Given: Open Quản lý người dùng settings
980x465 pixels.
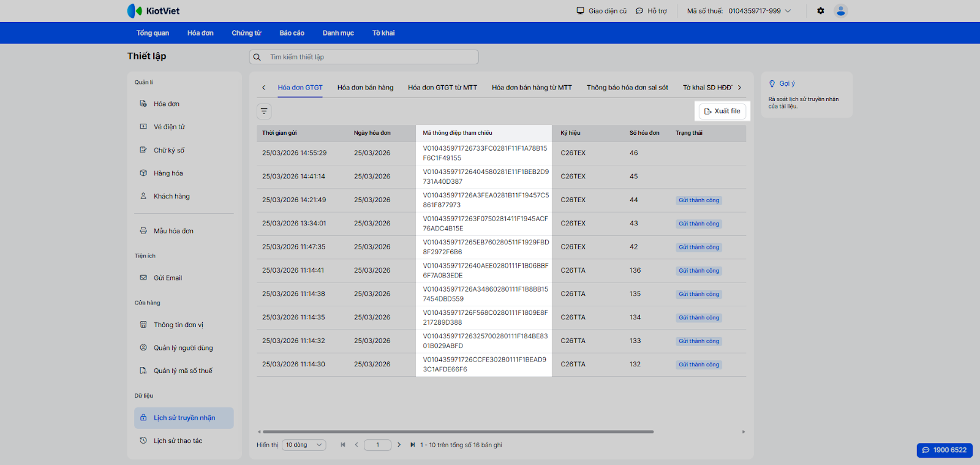Looking at the screenshot, I should 183,348.
